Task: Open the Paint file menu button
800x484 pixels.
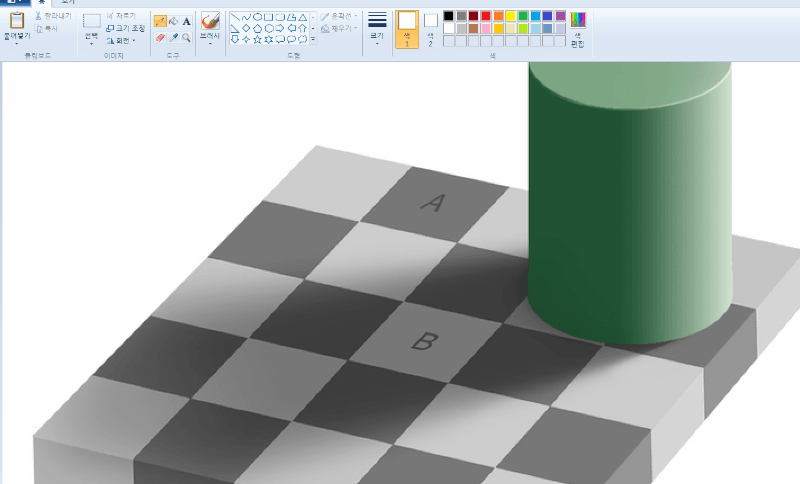Action: coord(15,3)
